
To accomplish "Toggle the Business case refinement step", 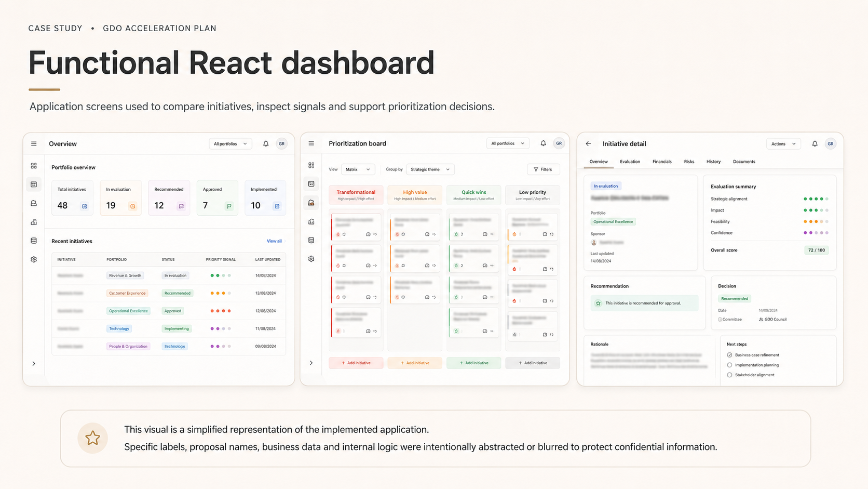I will (729, 355).
